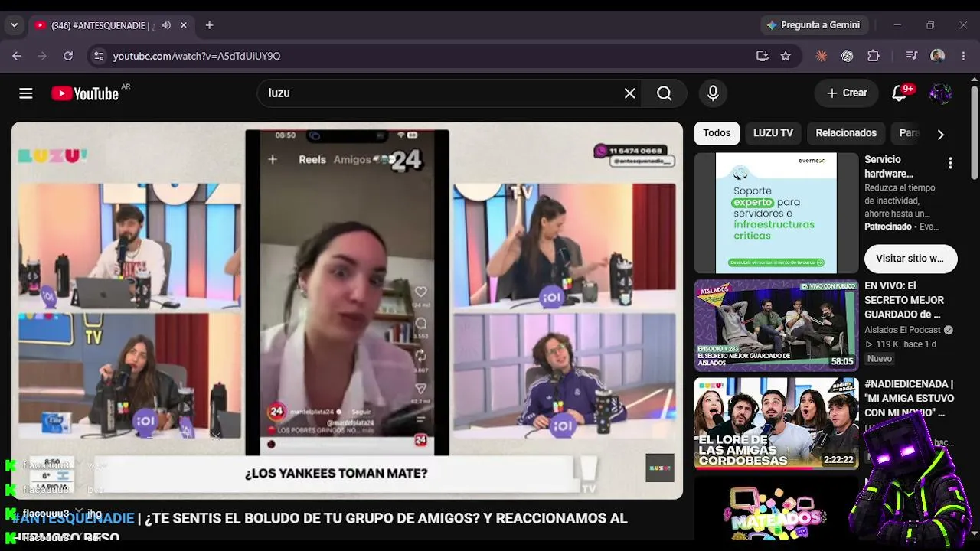Viewport: 980px width, 551px height.
Task: Open the 'EN VIVO: El SECRETO MEJOR GUARDADO' title
Action: pos(904,300)
